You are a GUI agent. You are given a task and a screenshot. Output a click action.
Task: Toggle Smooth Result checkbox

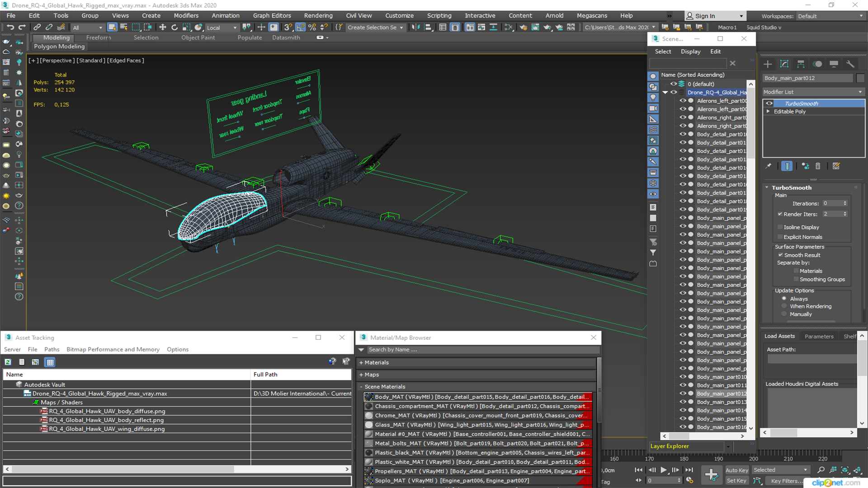(x=780, y=255)
